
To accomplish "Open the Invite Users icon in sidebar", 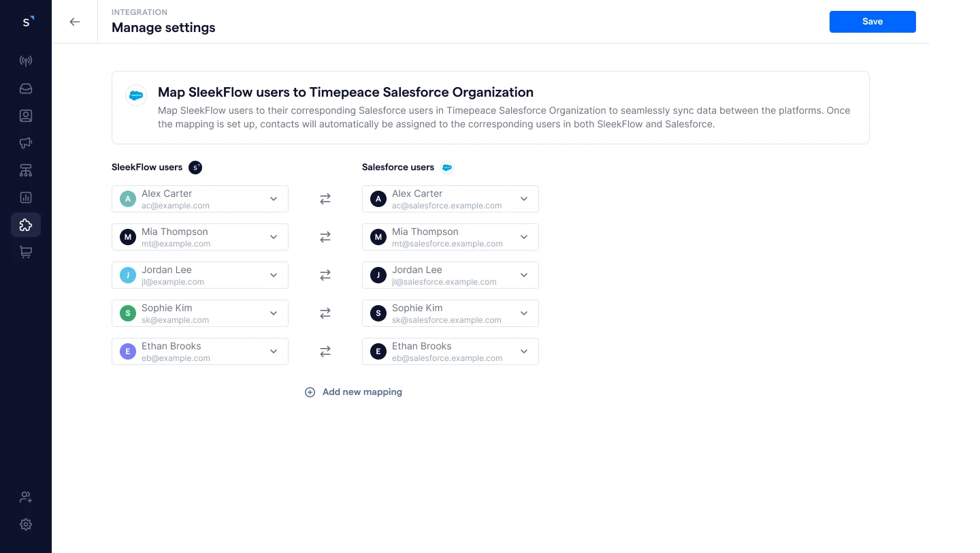I will [x=25, y=497].
